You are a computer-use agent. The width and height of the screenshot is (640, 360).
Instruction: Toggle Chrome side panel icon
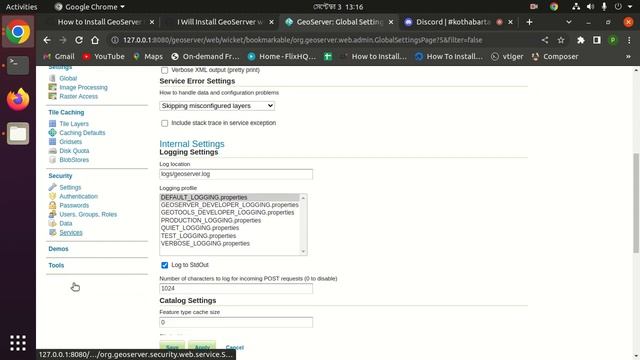coord(597,40)
